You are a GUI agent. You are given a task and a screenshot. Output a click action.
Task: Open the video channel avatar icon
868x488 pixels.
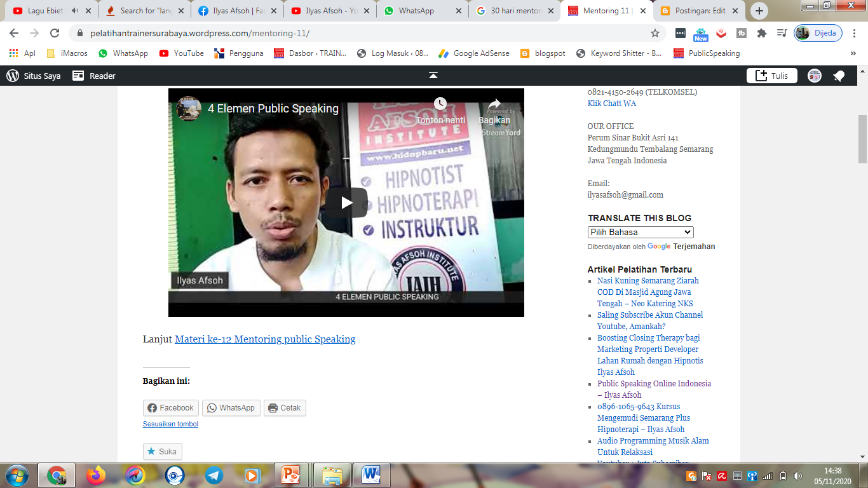coord(189,109)
